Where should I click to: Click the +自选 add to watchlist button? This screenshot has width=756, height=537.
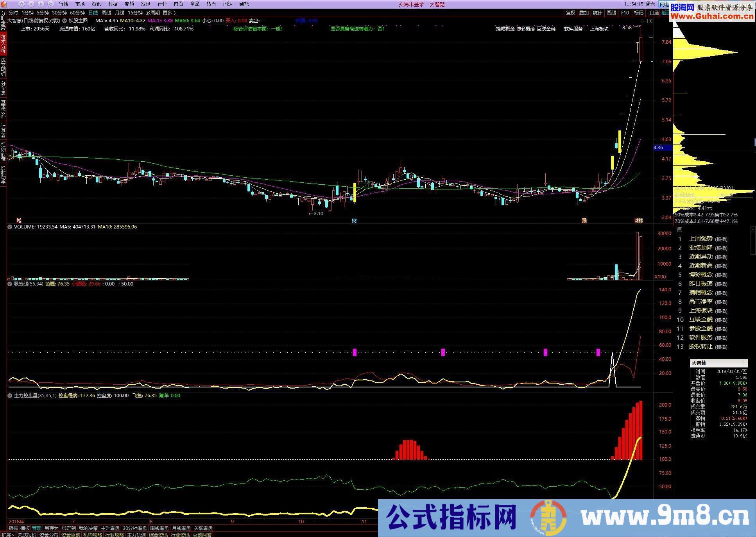(653, 13)
